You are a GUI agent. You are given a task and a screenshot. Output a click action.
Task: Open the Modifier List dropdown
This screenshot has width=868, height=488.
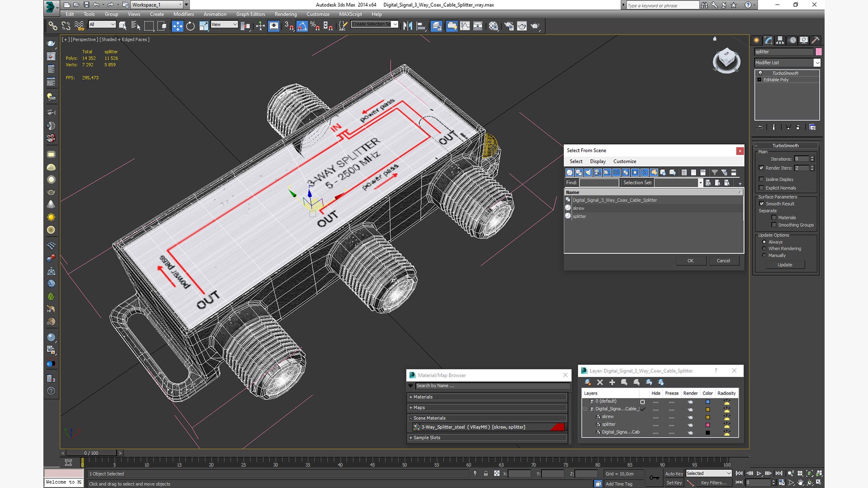coord(788,63)
